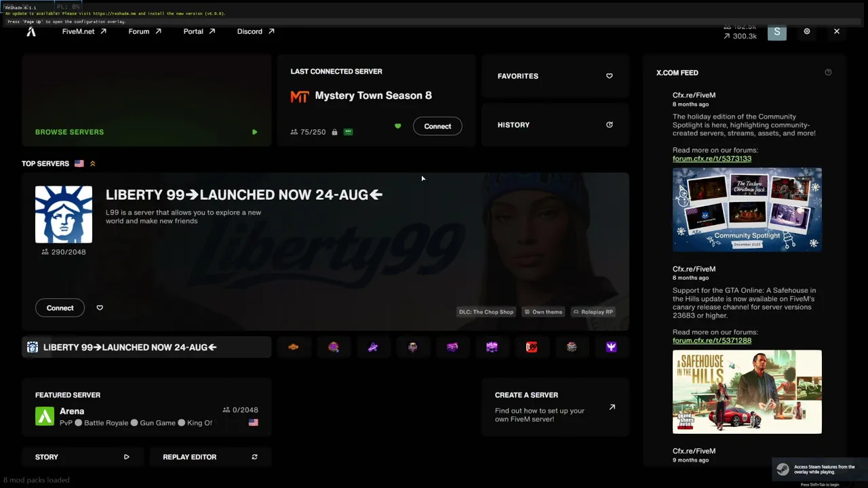Image resolution: width=868 pixels, height=488 pixels.
Task: Connect to Mystery Town Season 8
Action: point(437,126)
